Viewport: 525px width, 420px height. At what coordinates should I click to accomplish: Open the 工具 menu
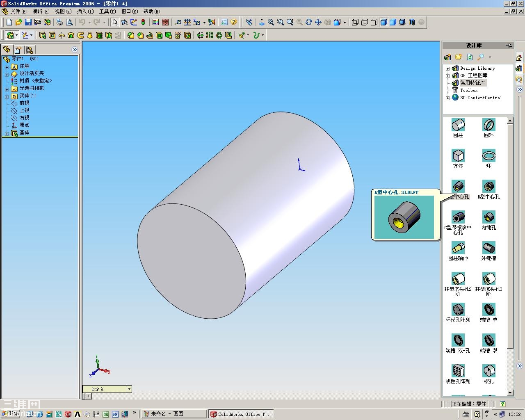point(107,11)
